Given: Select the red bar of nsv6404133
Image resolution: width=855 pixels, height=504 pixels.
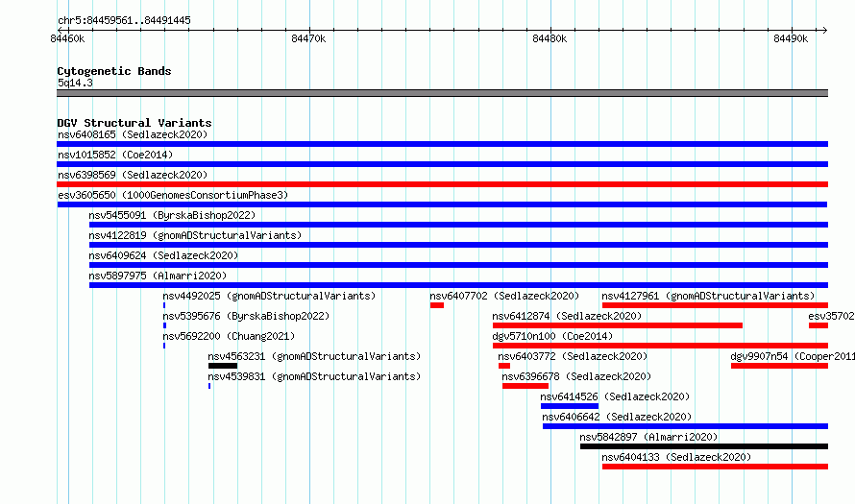Looking at the screenshot, I should pos(715,467).
